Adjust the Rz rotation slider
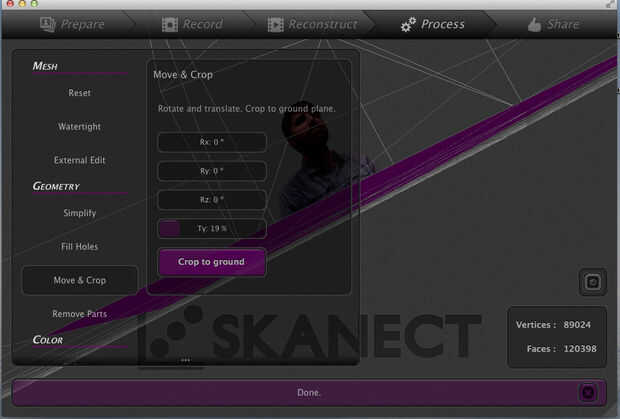The image size is (620, 419). (x=212, y=200)
